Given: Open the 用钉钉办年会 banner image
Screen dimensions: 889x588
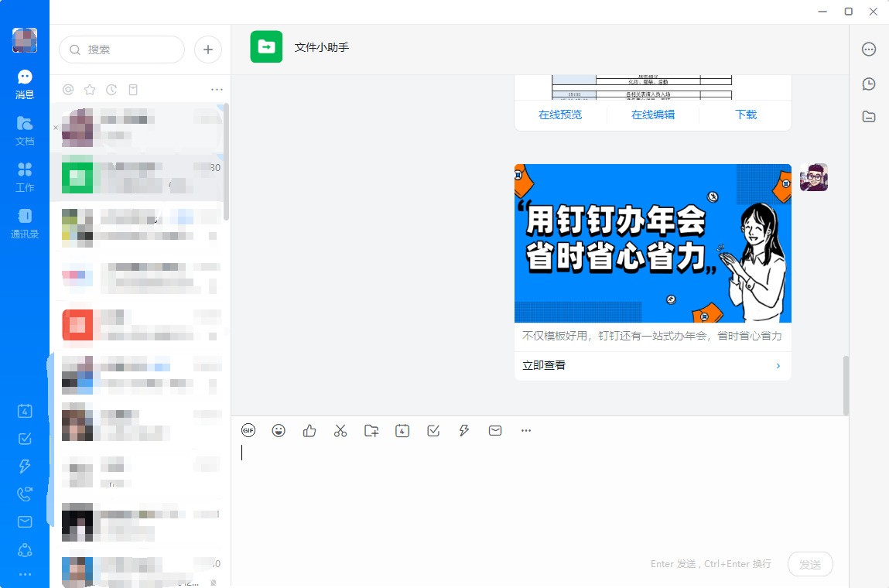Looking at the screenshot, I should tap(652, 243).
